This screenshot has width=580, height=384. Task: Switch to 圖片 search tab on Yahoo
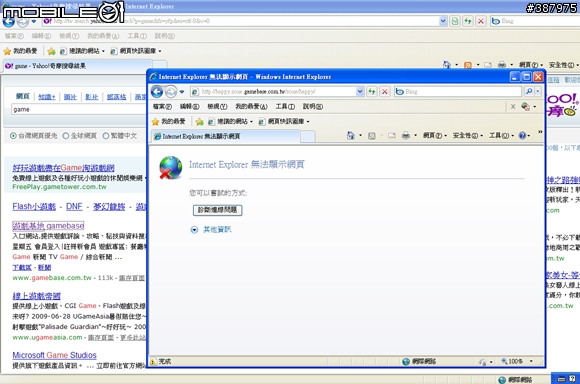click(x=70, y=97)
